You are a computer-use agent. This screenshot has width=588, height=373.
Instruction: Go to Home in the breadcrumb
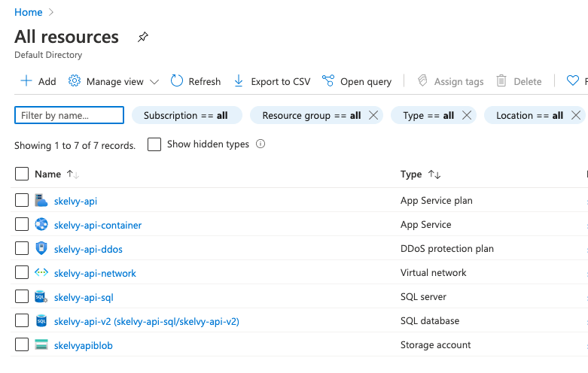pos(28,12)
